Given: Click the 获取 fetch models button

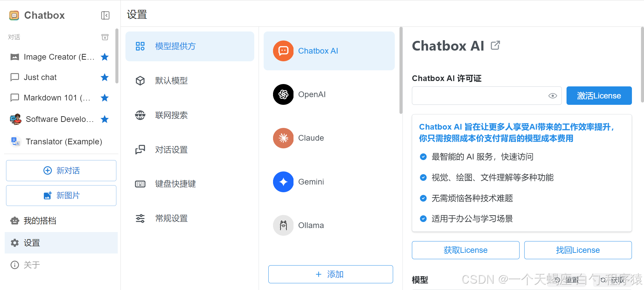Looking at the screenshot, I should [613, 280].
